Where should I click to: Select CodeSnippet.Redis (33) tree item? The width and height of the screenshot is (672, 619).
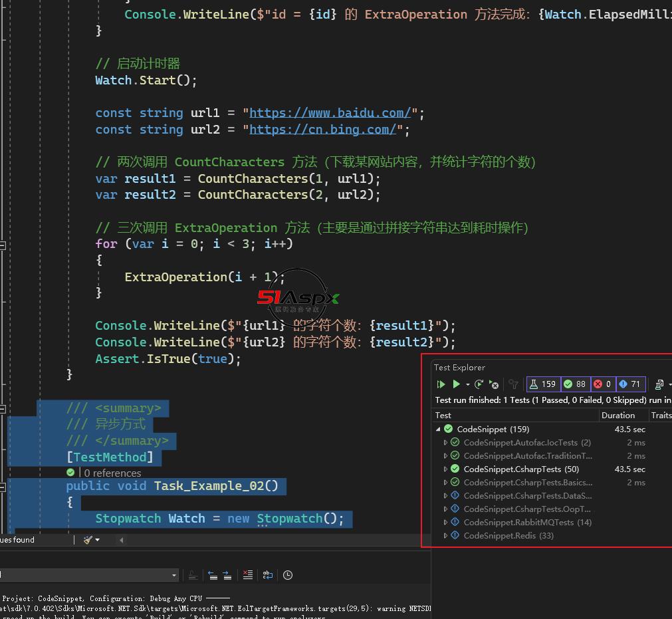508,536
